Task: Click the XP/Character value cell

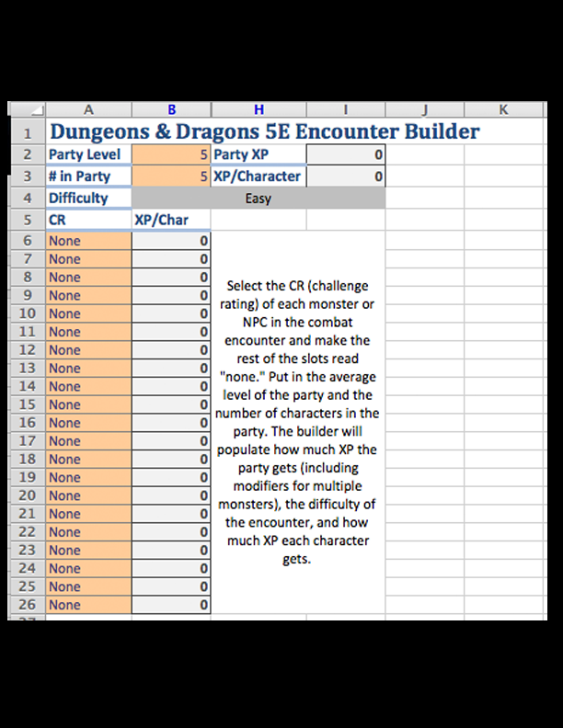Action: (x=346, y=176)
